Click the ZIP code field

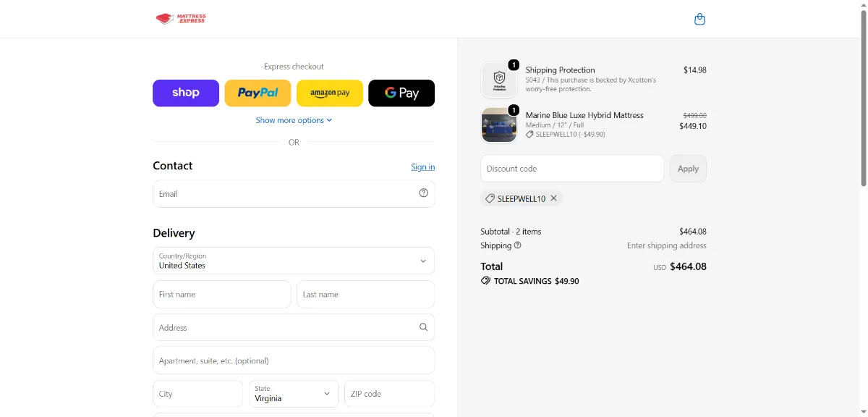coord(390,394)
